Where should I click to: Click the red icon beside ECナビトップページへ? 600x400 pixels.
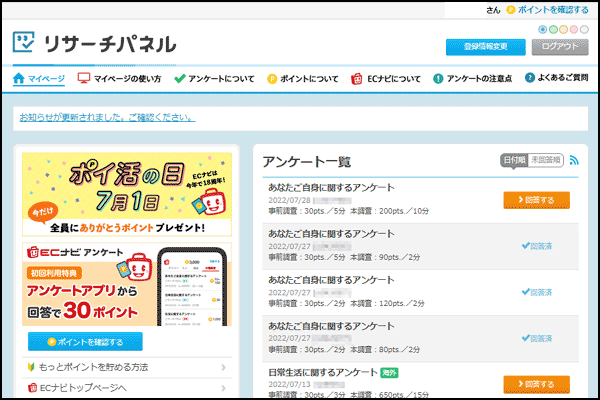(33, 388)
